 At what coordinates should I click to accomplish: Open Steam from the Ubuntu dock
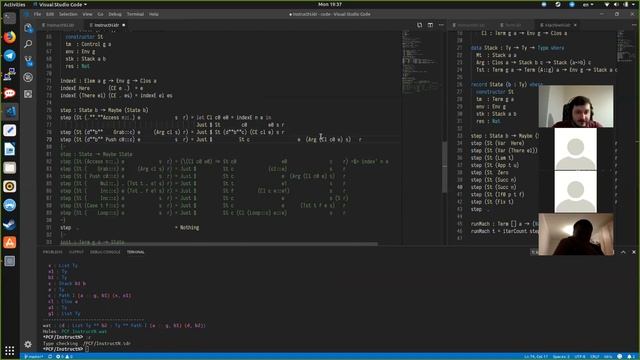click(10, 224)
